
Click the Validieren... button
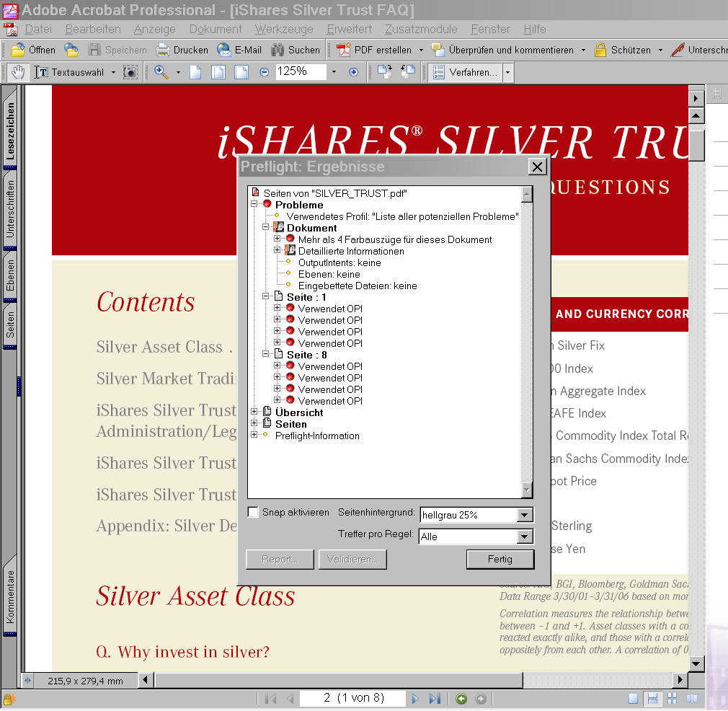coord(352,560)
